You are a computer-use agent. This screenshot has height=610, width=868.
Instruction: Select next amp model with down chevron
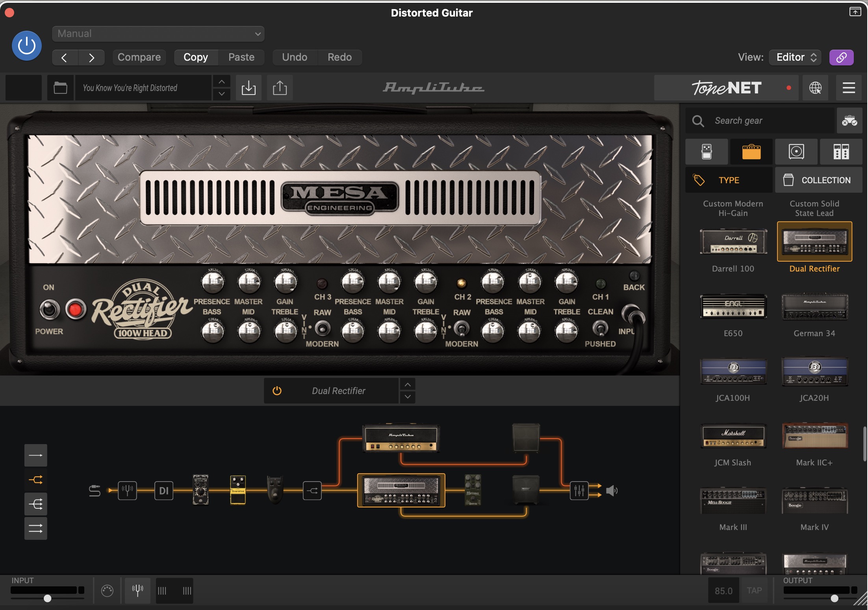(408, 397)
